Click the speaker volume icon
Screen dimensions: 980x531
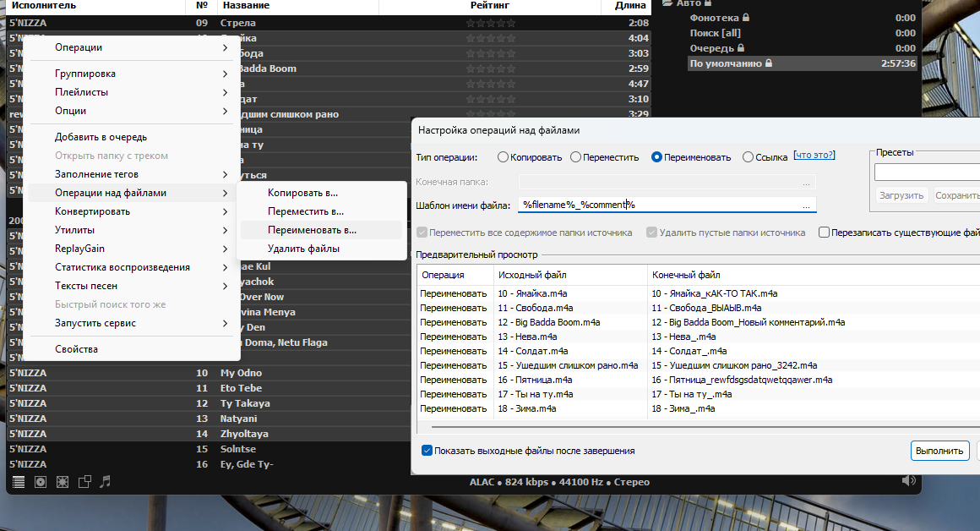pyautogui.click(x=909, y=481)
